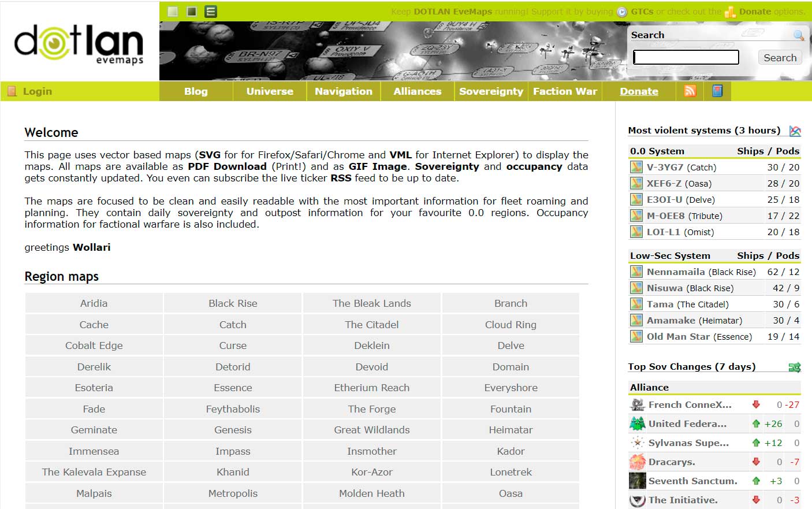The image size is (812, 509).
Task: Open map icon for Nennamaila row
Action: [636, 272]
